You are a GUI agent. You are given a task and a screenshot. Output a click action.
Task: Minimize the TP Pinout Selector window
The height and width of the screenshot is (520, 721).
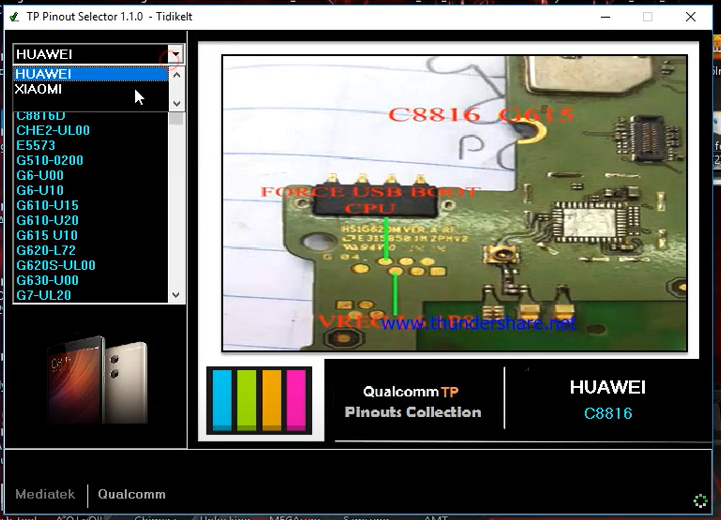pos(606,17)
